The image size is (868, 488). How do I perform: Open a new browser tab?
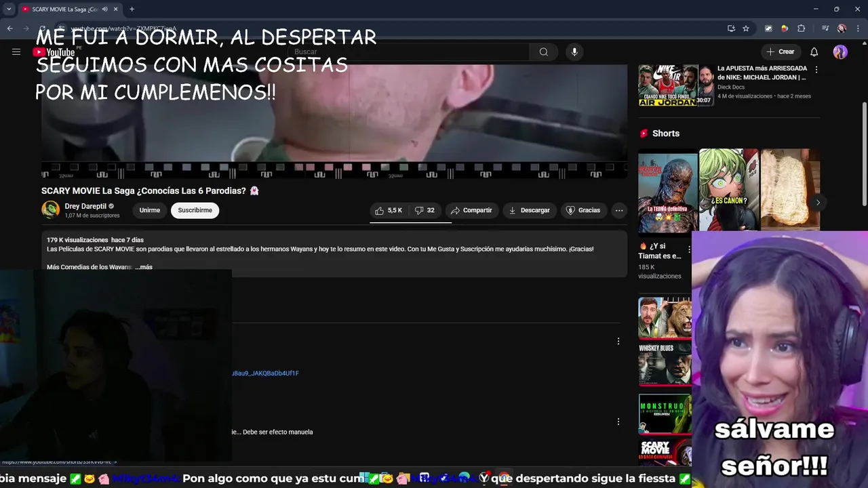pos(132,9)
